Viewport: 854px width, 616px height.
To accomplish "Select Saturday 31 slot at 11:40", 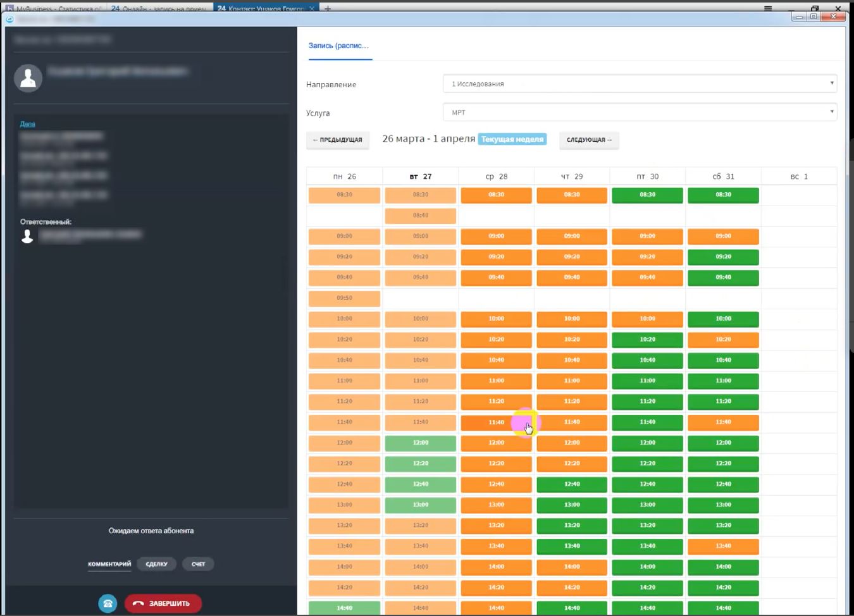I will (x=723, y=422).
